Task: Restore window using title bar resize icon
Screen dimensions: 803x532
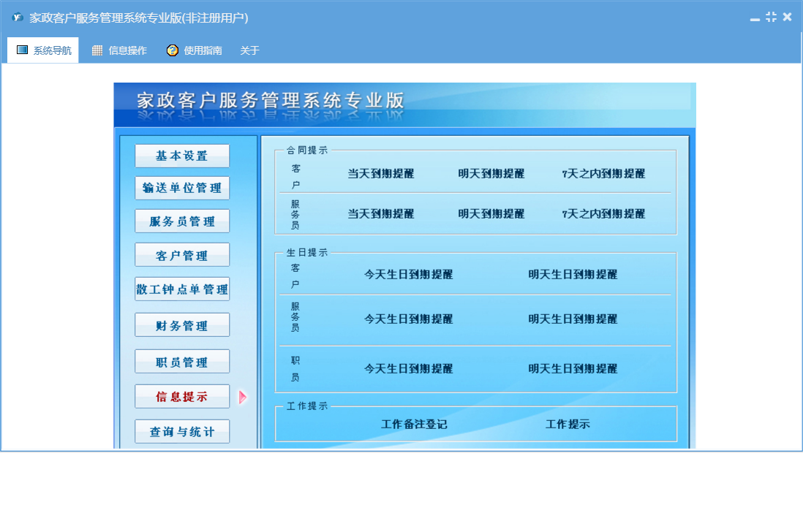Action: tap(771, 17)
